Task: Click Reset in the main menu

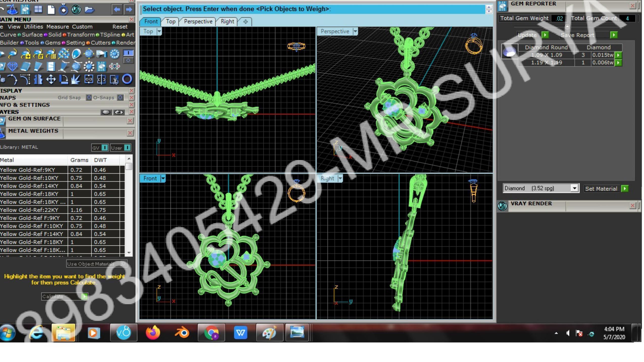Action: coord(120,27)
